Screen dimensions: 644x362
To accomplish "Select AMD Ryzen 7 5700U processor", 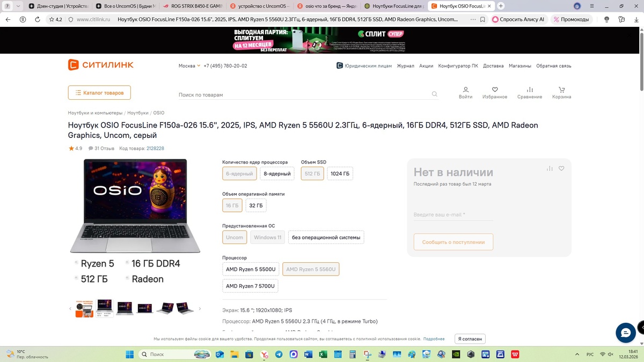I will click(250, 286).
